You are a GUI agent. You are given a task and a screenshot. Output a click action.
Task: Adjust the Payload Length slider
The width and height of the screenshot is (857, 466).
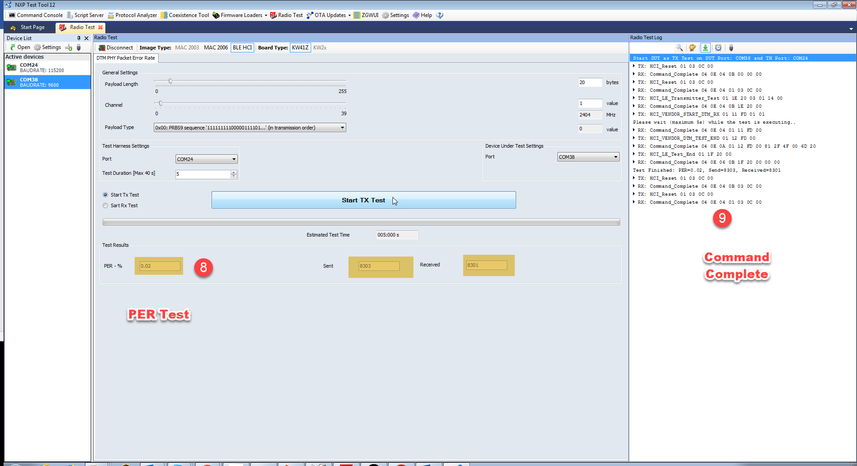[170, 81]
